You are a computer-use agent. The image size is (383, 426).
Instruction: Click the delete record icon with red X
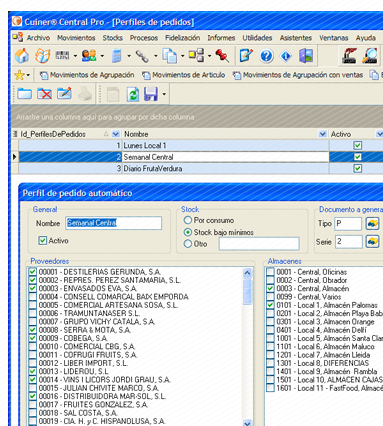pos(44,94)
